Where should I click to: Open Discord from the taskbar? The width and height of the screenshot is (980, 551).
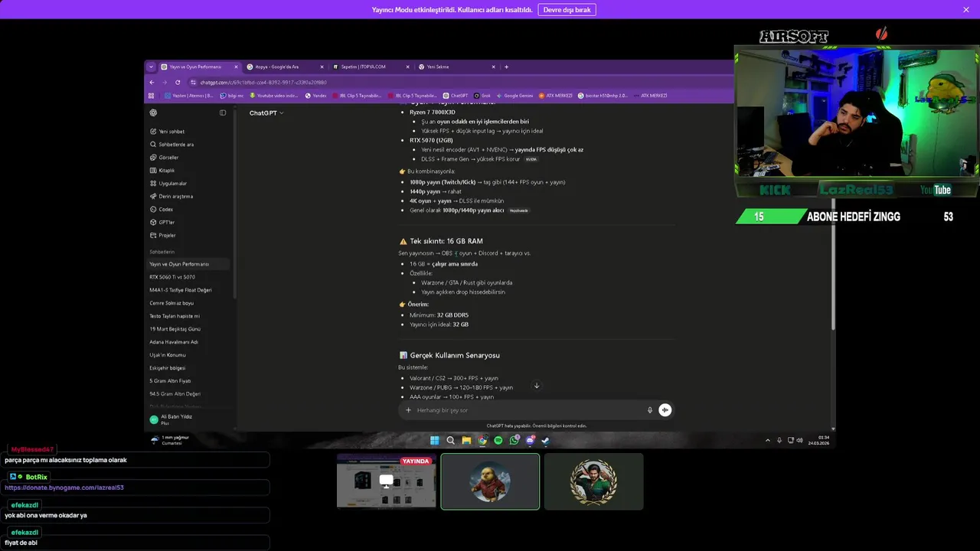point(530,440)
